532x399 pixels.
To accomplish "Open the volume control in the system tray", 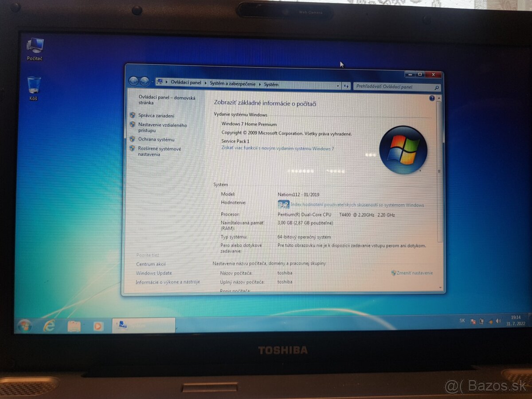I will click(499, 321).
